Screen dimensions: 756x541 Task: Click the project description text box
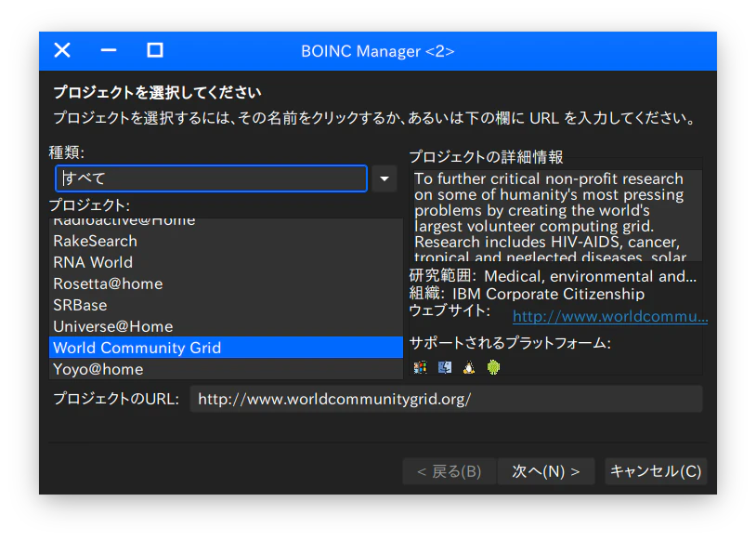click(556, 216)
